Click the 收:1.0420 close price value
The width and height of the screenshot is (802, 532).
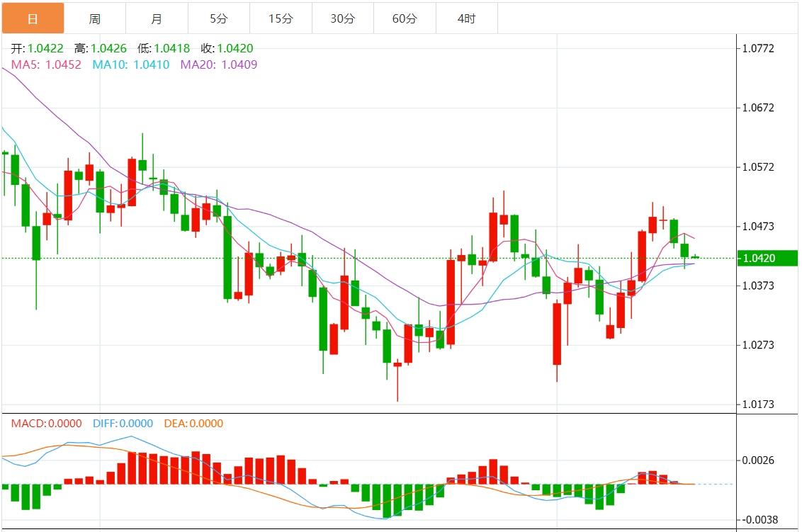[227, 49]
